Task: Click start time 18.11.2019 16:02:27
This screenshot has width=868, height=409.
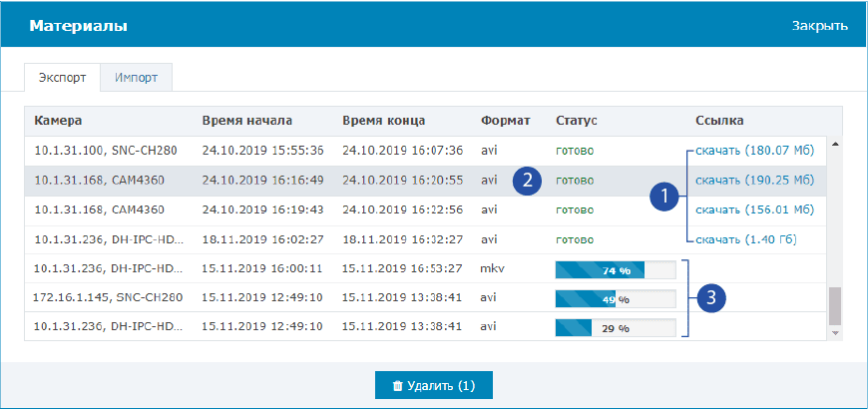Action: coord(262,239)
